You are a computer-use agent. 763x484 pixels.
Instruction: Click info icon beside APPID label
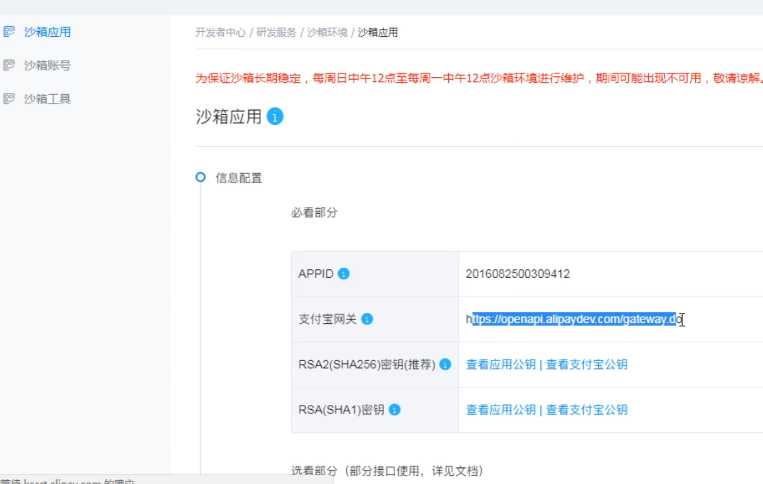(344, 274)
